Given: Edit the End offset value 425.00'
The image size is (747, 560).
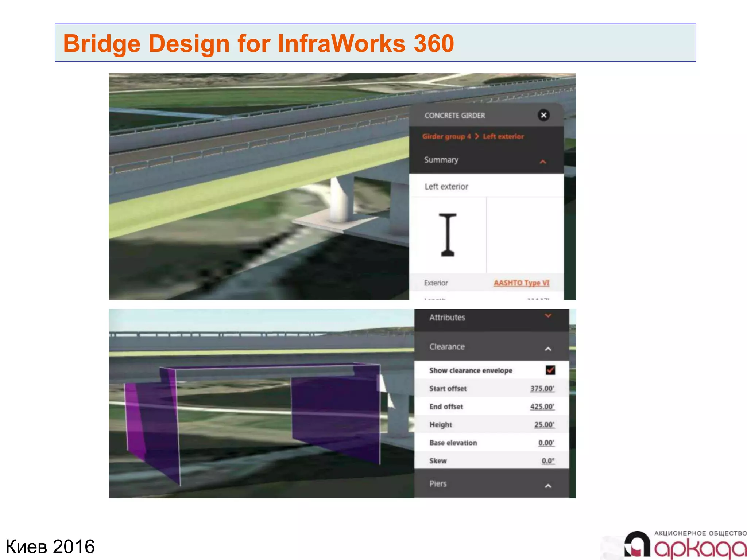Looking at the screenshot, I should [x=542, y=407].
